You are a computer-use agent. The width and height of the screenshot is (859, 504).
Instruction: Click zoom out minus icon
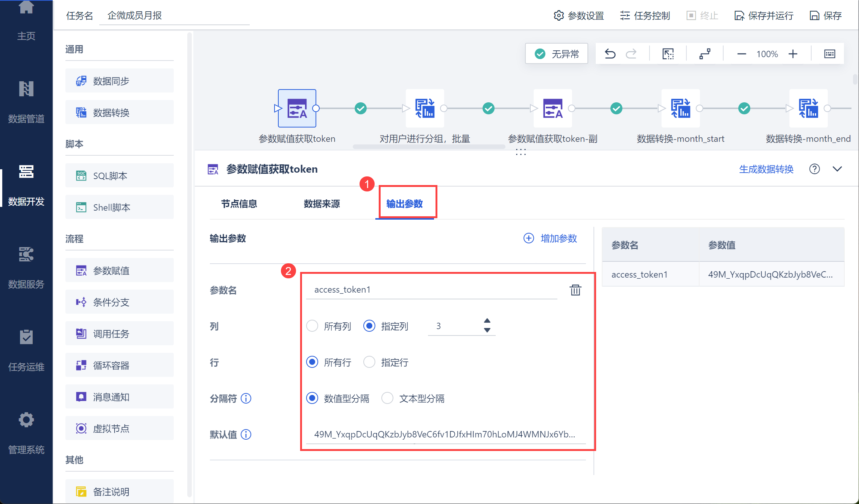click(x=741, y=54)
